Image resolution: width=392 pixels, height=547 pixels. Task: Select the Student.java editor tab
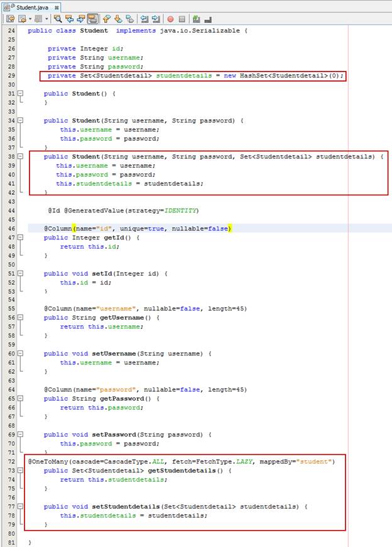32,8
